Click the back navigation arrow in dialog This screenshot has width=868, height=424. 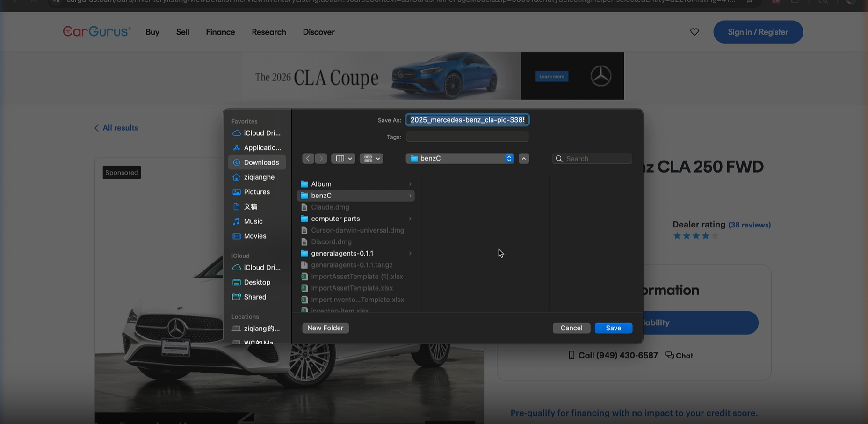tap(308, 159)
